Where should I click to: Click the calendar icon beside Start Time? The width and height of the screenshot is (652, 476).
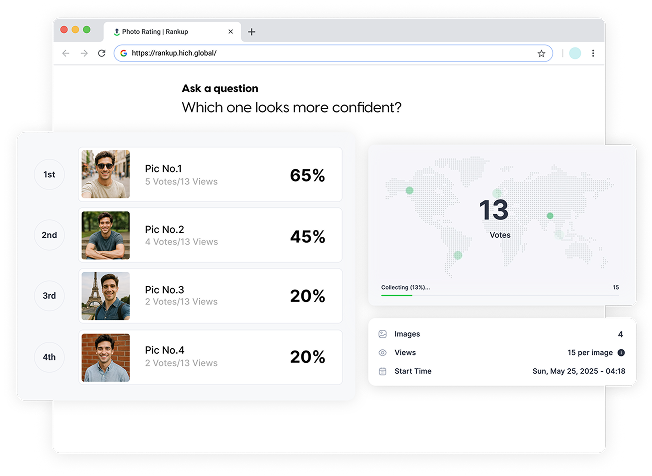pyautogui.click(x=383, y=371)
